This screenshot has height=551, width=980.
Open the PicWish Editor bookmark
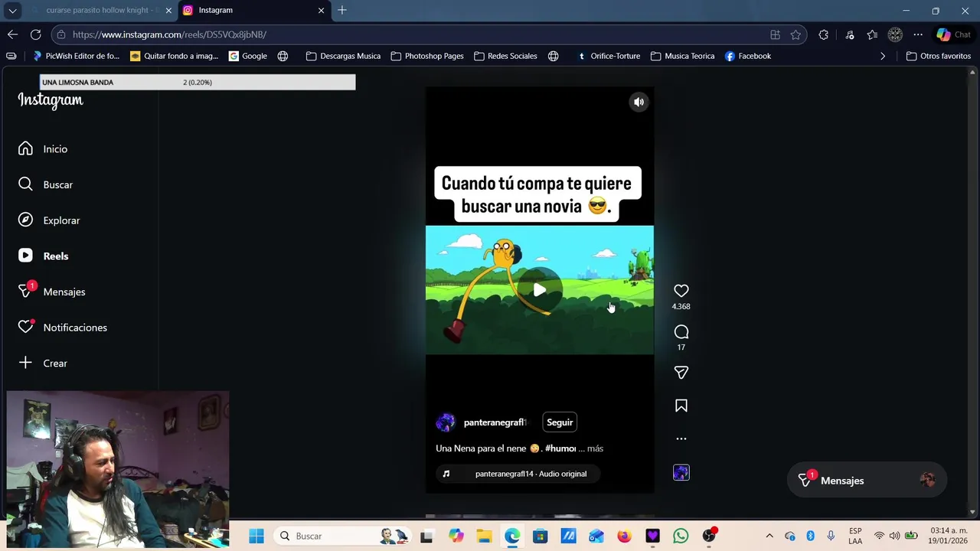(x=76, y=56)
